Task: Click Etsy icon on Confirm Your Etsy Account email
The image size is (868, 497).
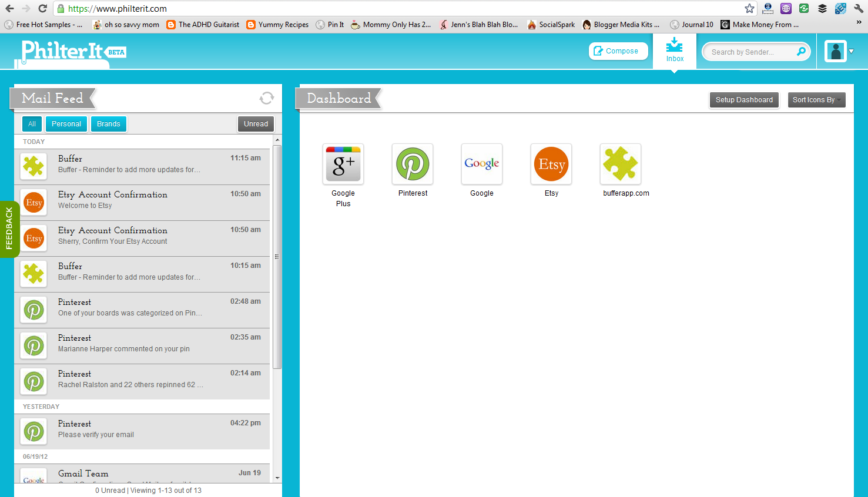Action: click(33, 239)
